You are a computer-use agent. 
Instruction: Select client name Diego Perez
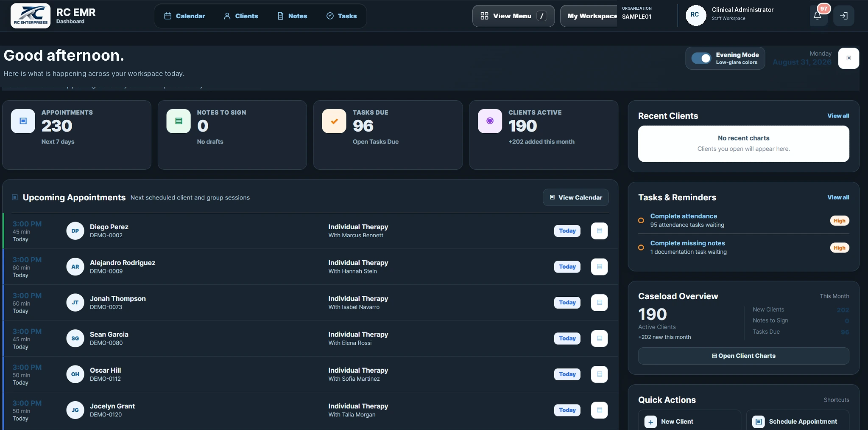[x=109, y=227]
